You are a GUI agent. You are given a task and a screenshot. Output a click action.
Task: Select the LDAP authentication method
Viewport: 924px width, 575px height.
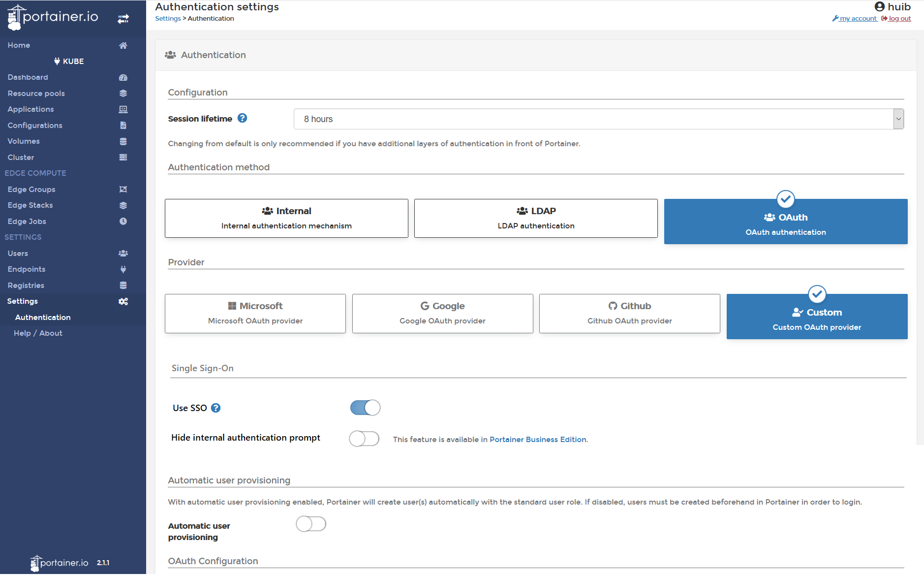point(535,218)
